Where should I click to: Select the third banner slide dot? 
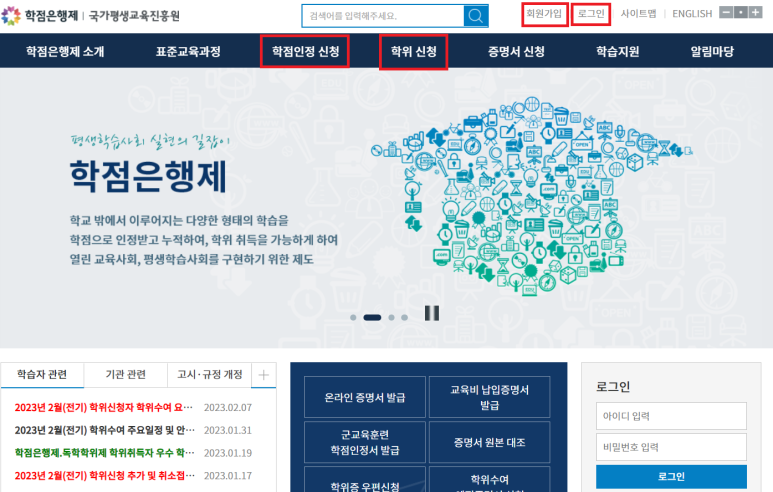click(x=391, y=317)
